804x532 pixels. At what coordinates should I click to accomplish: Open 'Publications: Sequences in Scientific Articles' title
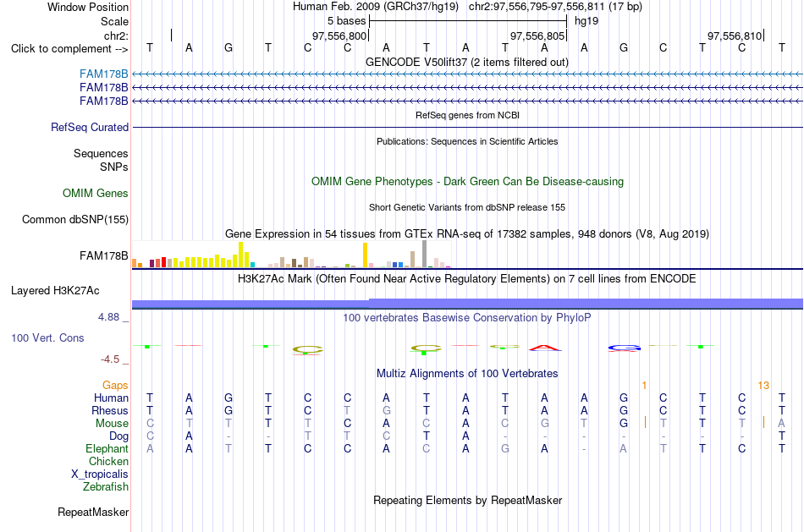pyautogui.click(x=467, y=141)
